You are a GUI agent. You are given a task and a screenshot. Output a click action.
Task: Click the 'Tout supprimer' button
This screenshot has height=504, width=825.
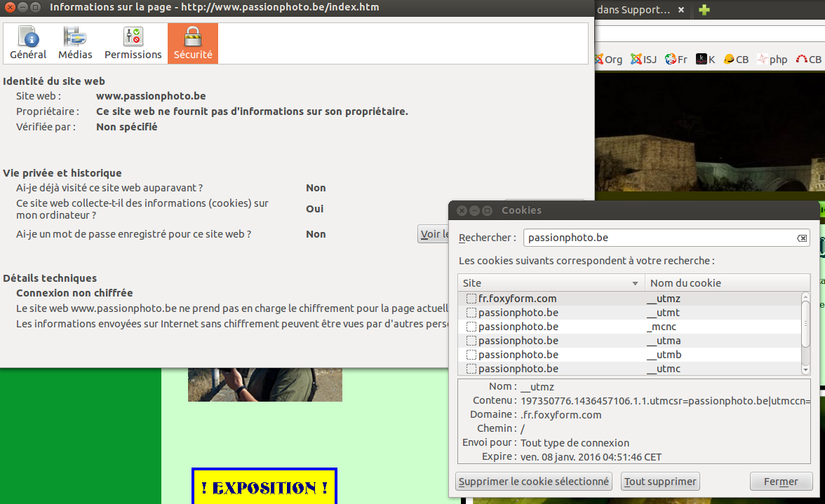(660, 482)
